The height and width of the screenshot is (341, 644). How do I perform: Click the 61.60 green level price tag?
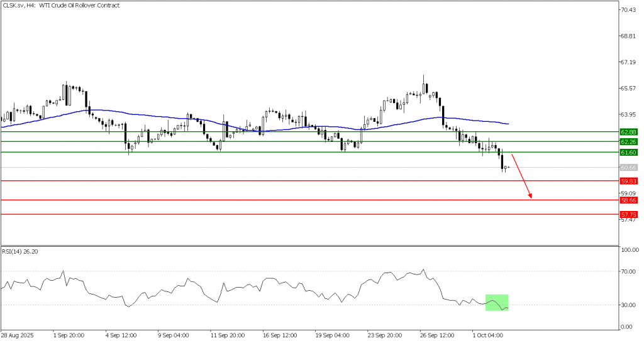coord(628,153)
